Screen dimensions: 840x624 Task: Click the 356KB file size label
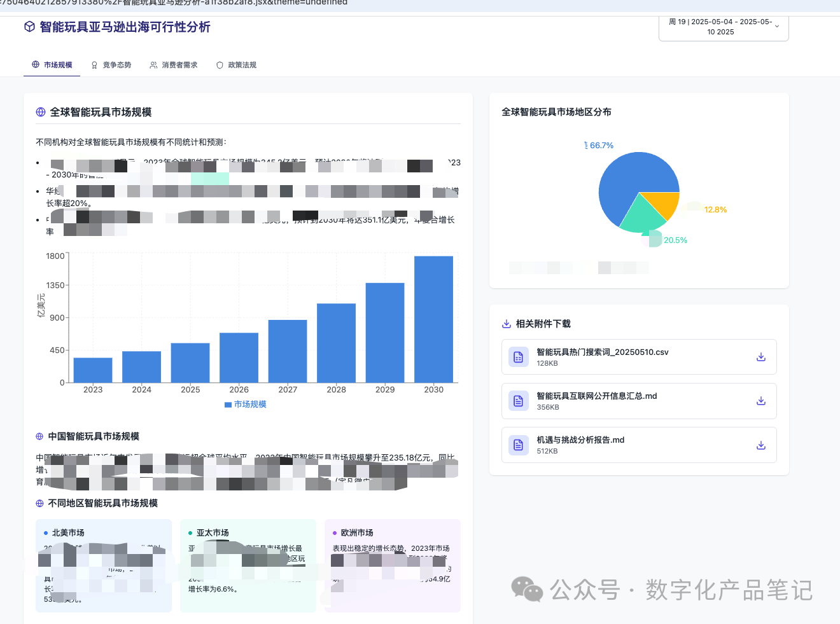pos(548,407)
